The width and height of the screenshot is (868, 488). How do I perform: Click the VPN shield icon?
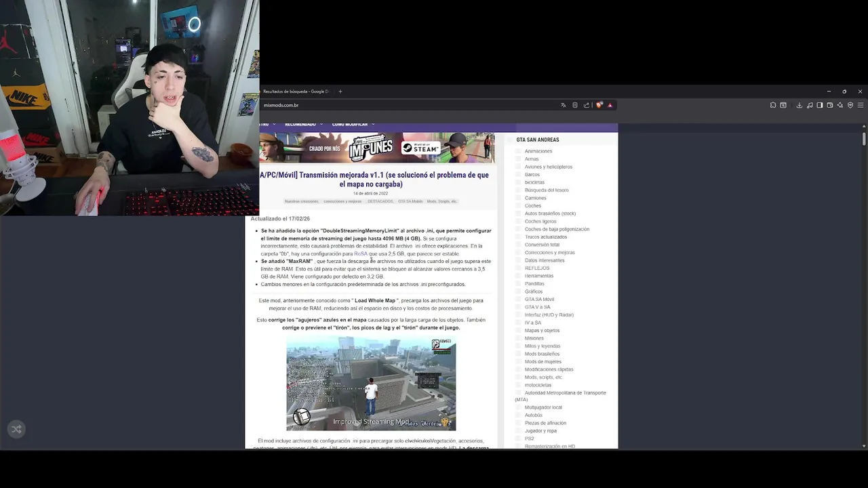tap(850, 105)
